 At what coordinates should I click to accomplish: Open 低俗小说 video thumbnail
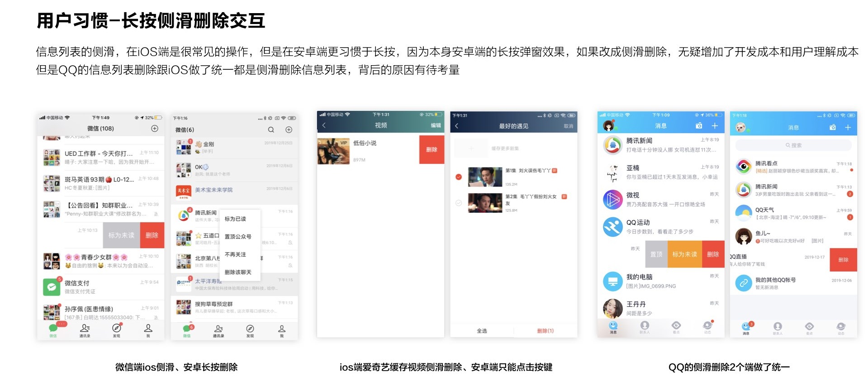click(333, 151)
